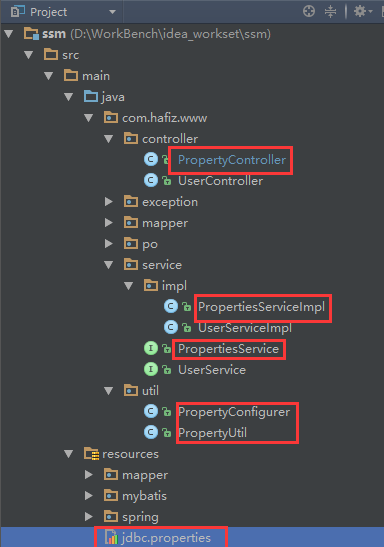Click the jdbc.properties file icon

pyautogui.click(x=111, y=537)
